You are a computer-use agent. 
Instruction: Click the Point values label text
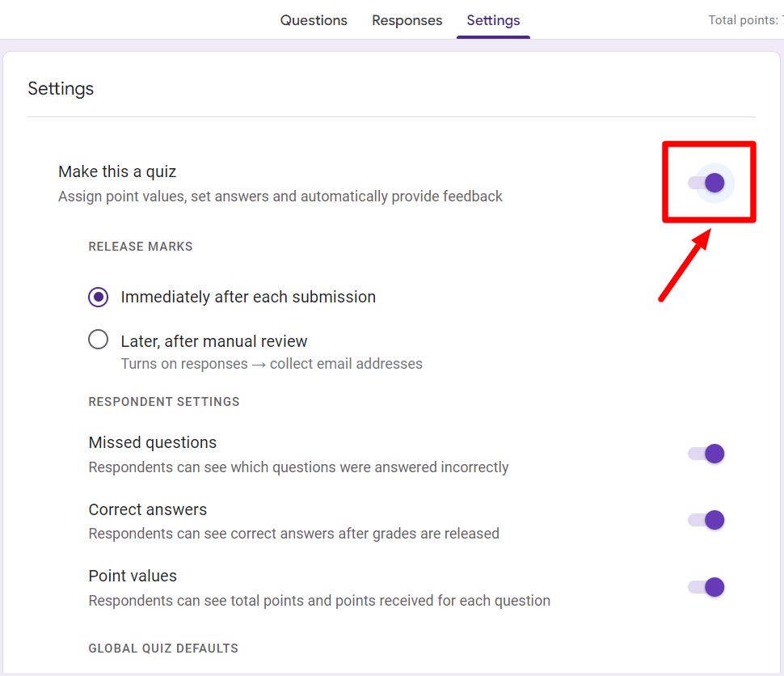(133, 576)
